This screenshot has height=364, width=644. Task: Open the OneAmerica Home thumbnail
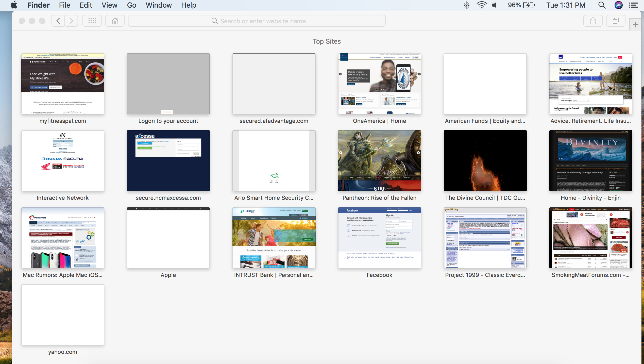tap(380, 84)
